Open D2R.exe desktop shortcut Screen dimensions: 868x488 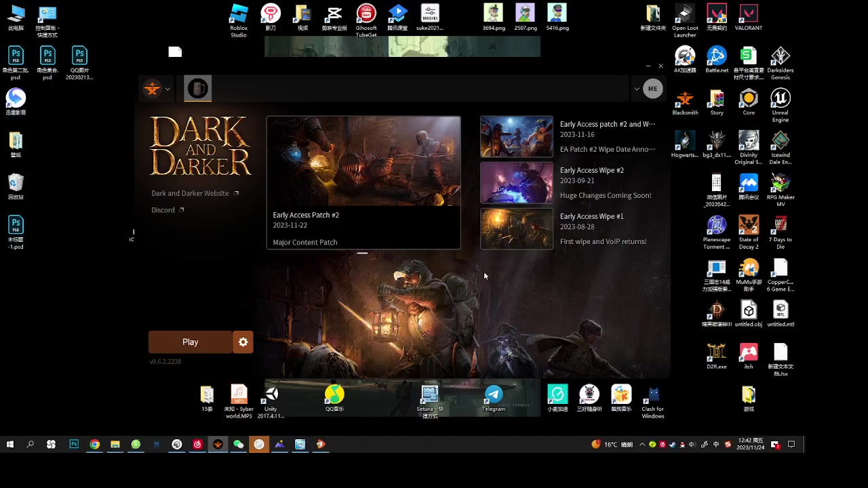click(717, 356)
